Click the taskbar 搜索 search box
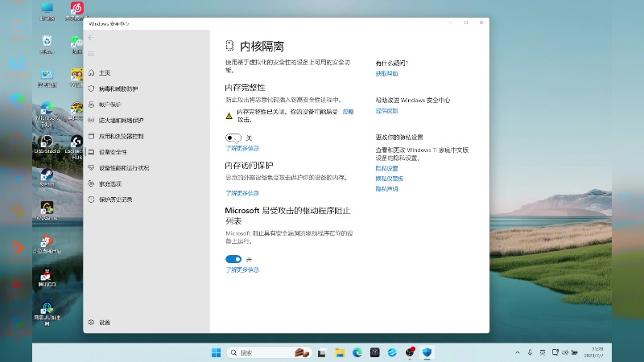The width and height of the screenshot is (644, 362). [270, 352]
